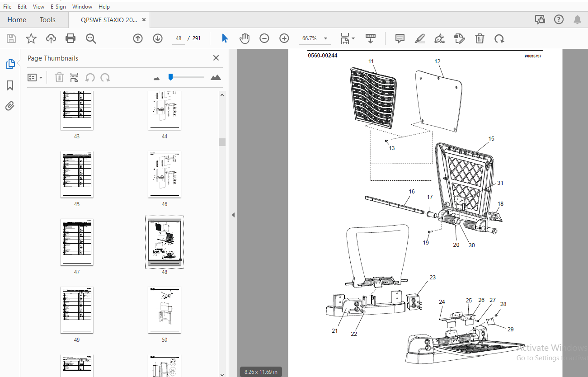Open the Edit menu
The image size is (588, 377).
click(22, 7)
